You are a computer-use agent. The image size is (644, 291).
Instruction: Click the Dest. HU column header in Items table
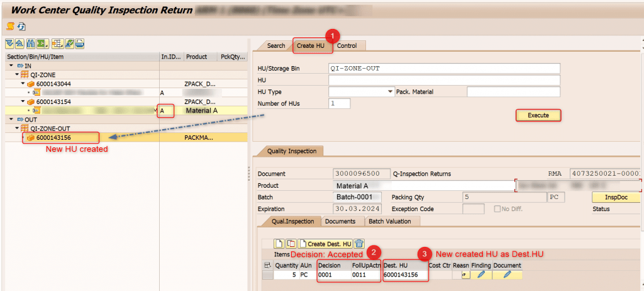[404, 265]
